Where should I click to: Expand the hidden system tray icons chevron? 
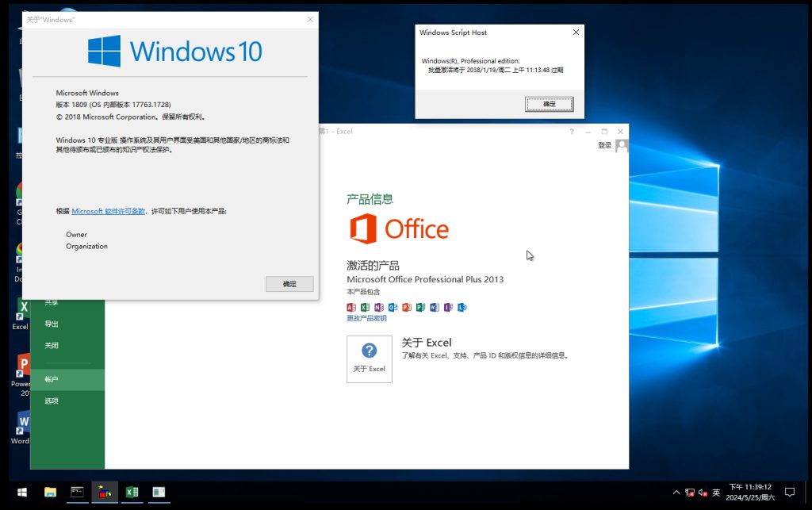pyautogui.click(x=676, y=493)
